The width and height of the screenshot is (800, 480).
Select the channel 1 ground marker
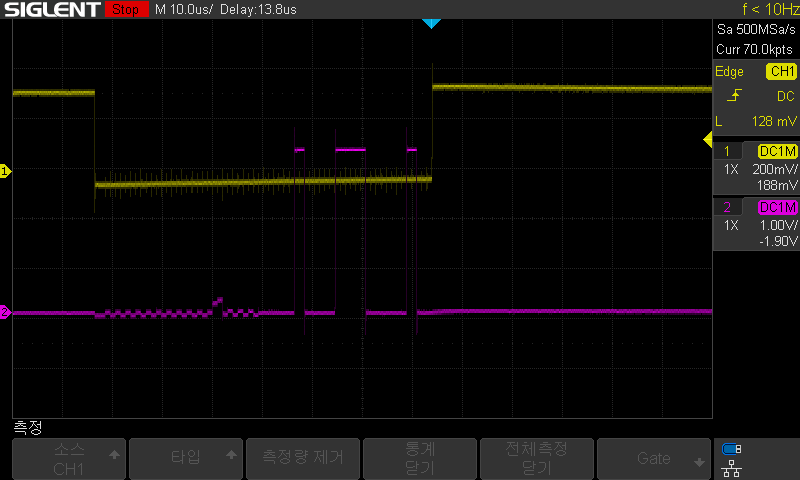point(5,171)
